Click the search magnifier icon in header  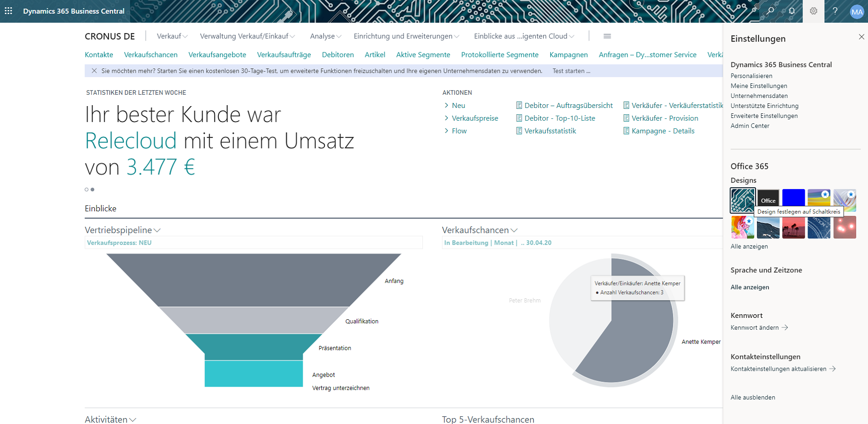[x=770, y=11]
